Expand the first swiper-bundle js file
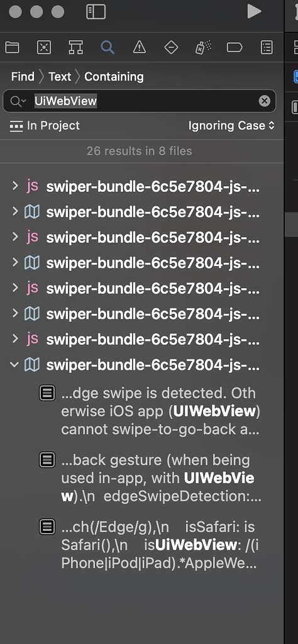Screen dimensions: 298x644 pyautogui.click(x=15, y=186)
